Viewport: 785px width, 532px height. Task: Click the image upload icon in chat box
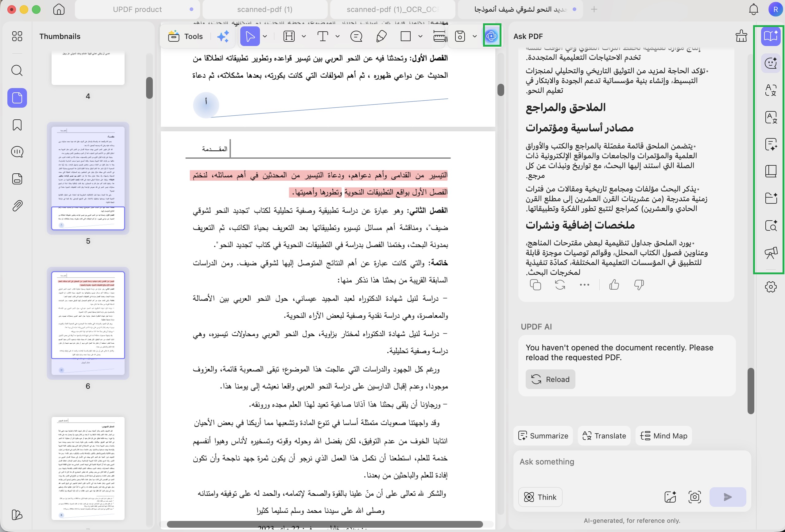click(x=670, y=497)
